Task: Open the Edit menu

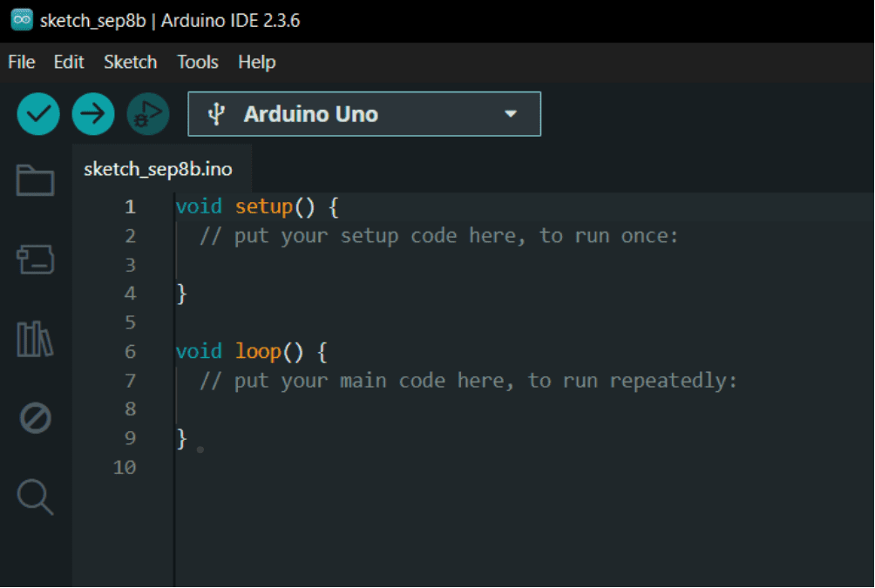Action: click(68, 62)
